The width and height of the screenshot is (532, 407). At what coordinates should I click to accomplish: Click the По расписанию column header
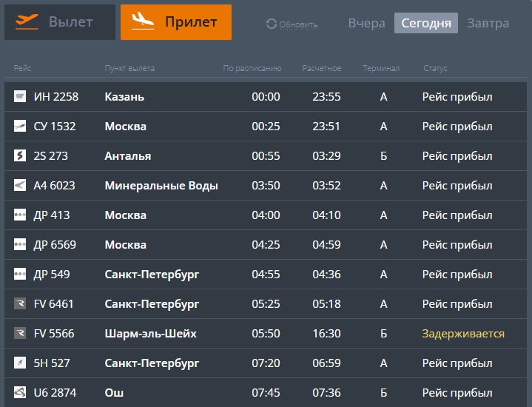[x=252, y=69]
